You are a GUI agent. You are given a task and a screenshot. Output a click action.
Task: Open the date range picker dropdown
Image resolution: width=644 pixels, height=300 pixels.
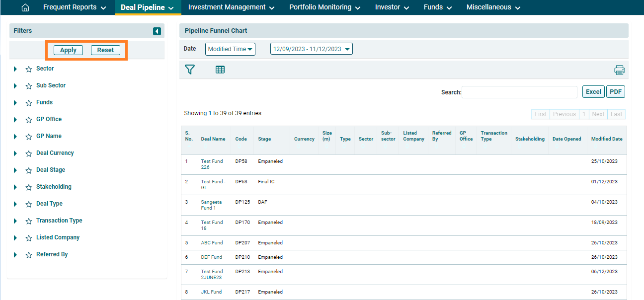311,49
